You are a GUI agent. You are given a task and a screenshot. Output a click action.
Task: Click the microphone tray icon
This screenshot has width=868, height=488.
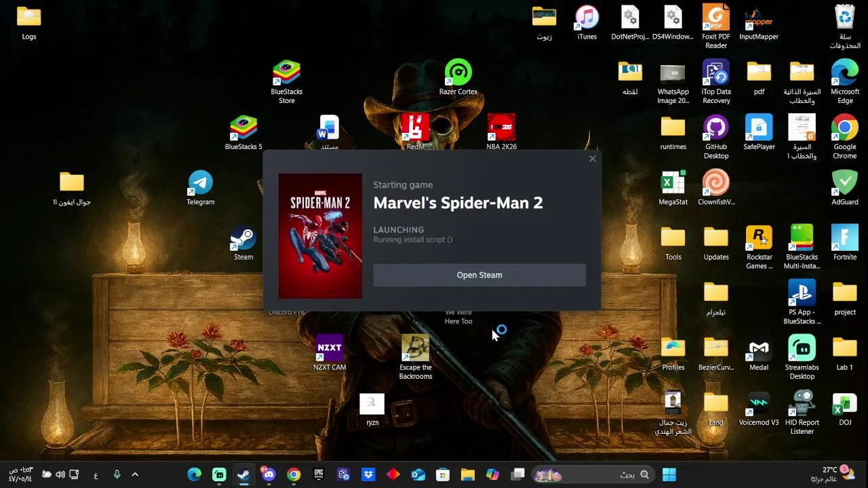(117, 474)
